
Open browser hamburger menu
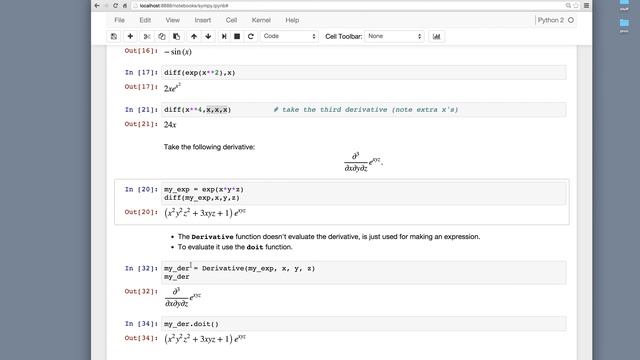(x=587, y=6)
